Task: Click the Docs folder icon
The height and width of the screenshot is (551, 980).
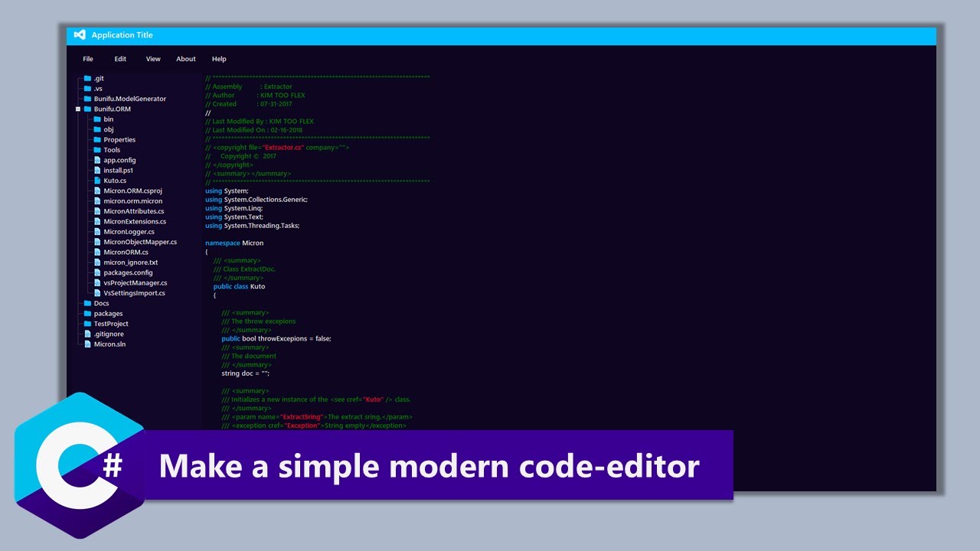Action: pos(87,303)
